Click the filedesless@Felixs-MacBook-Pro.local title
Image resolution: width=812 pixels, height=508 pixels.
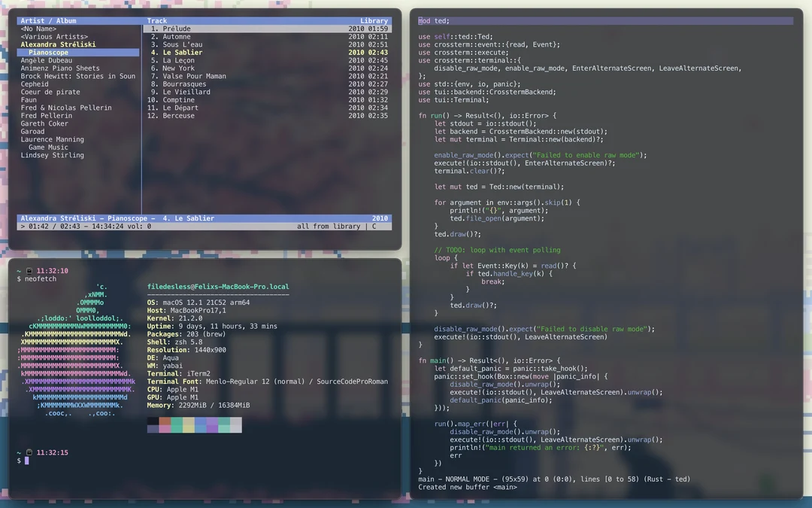pos(218,287)
